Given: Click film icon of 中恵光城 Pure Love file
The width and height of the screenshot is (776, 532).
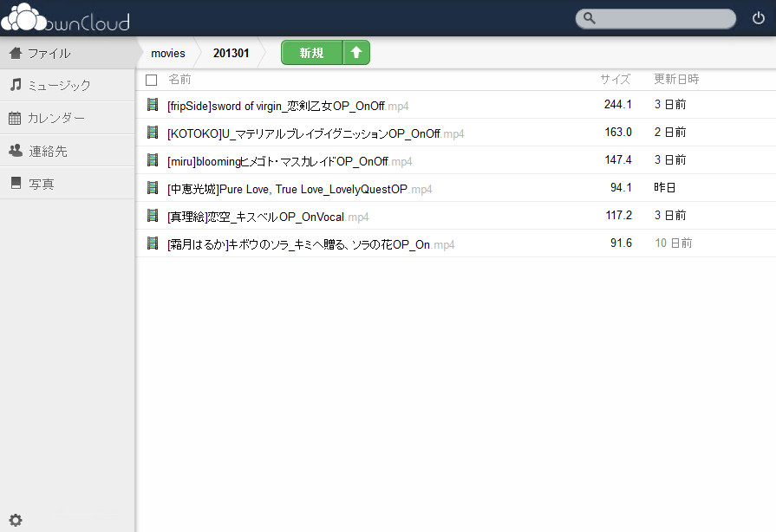Looking at the screenshot, I should click(x=153, y=187).
